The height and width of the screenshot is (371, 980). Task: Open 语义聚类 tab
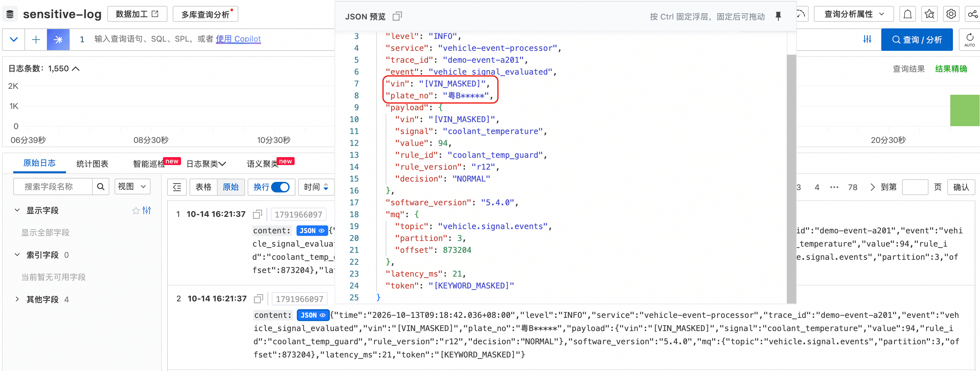[x=262, y=164]
